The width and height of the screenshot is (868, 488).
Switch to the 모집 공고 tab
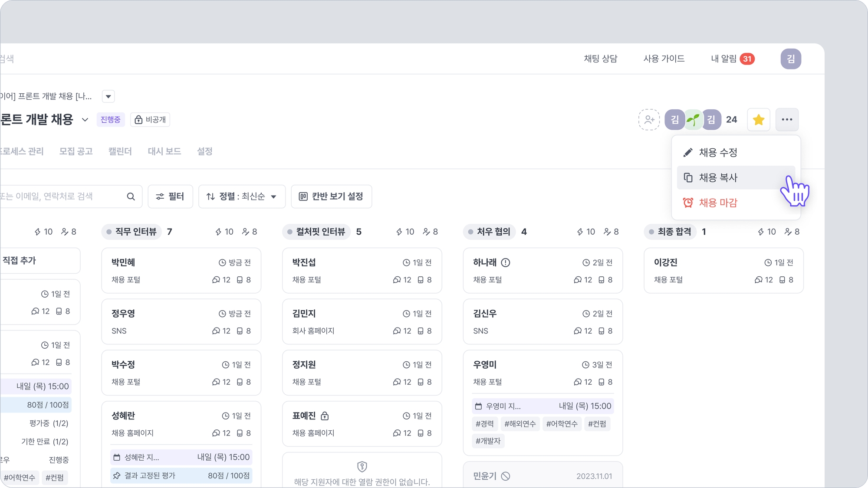[76, 151]
